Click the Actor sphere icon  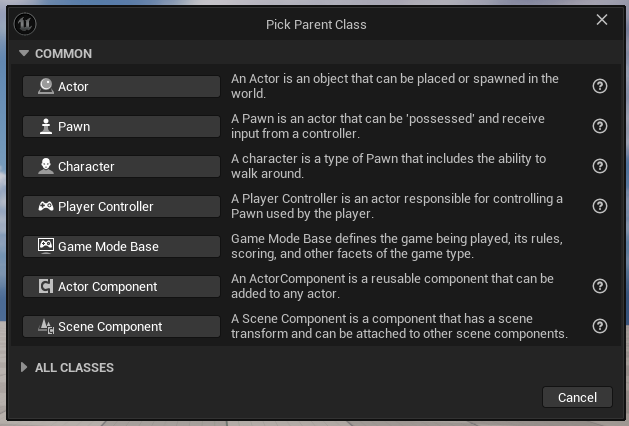point(46,86)
